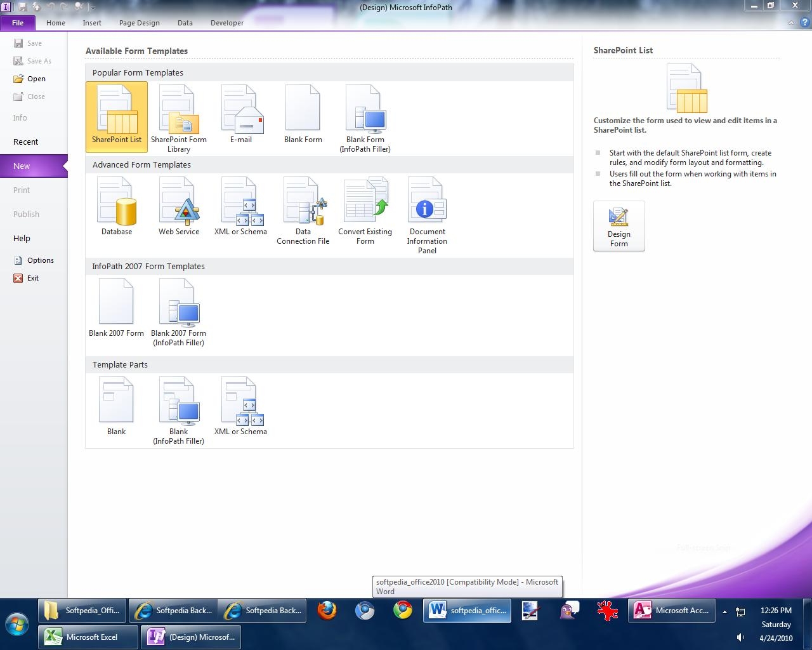Show hidden icons in system tray
The width and height of the screenshot is (812, 650).
click(x=724, y=612)
